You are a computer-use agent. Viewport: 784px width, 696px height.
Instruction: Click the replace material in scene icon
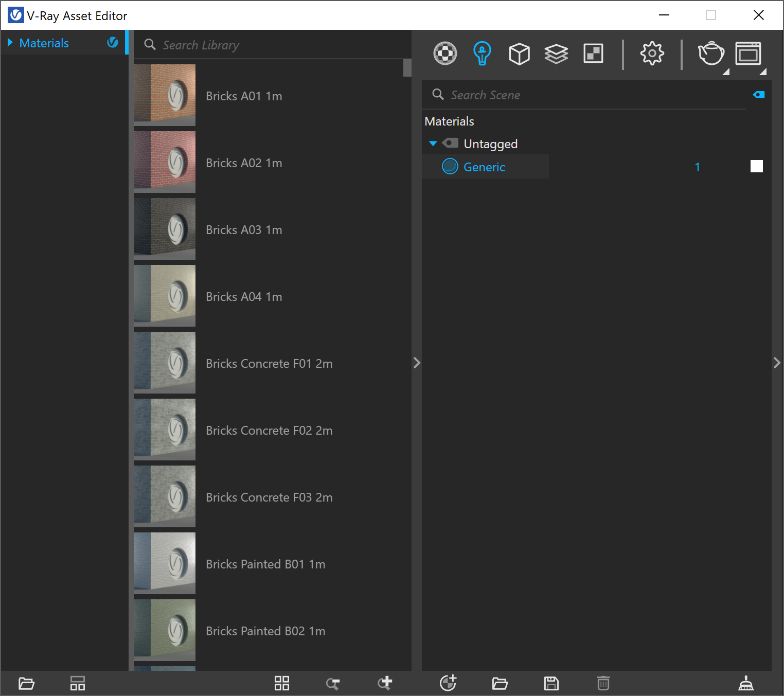[x=333, y=684]
